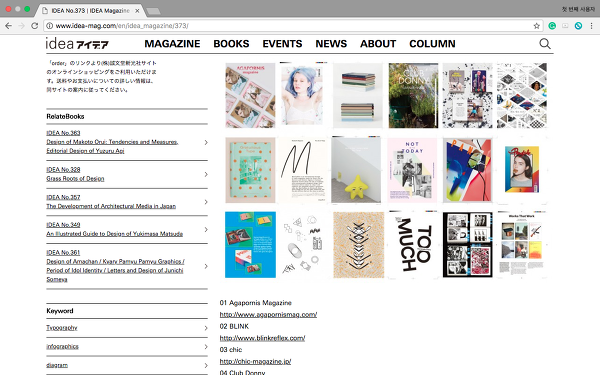This screenshot has width=600, height=375.
Task: Open IDEA No.361 Amachan link
Action: click(x=115, y=266)
